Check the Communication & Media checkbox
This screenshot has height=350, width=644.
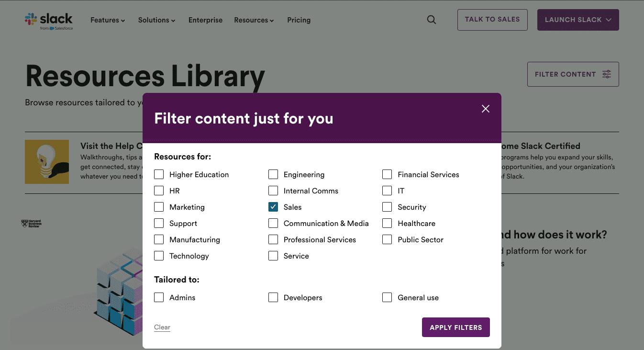click(273, 223)
